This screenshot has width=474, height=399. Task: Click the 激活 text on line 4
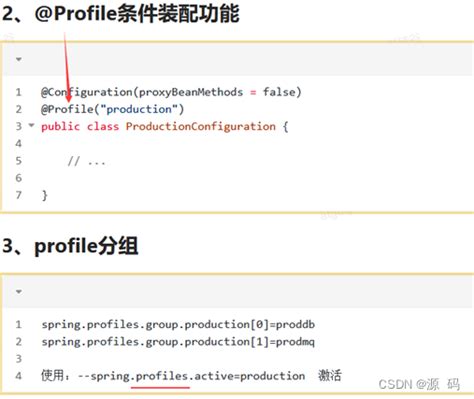330,375
